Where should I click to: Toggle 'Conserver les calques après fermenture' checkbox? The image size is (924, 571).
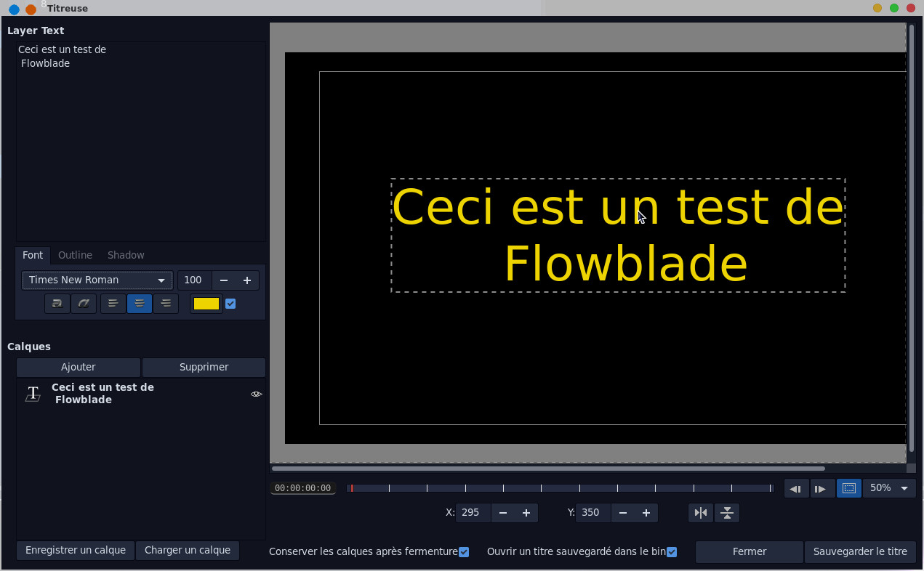click(464, 552)
